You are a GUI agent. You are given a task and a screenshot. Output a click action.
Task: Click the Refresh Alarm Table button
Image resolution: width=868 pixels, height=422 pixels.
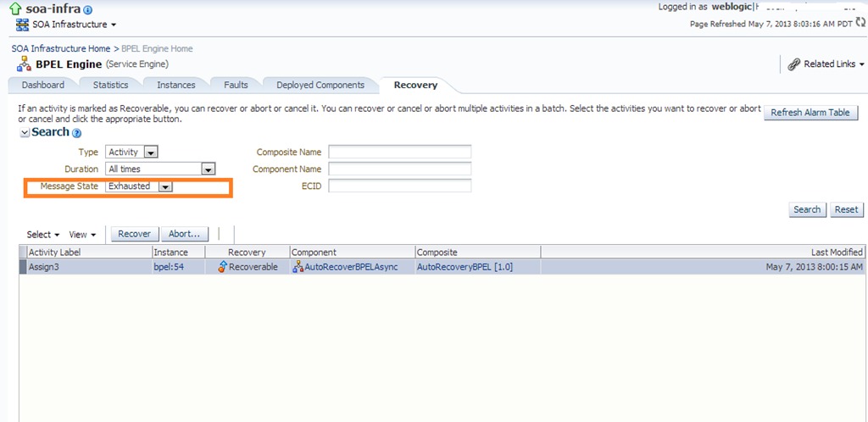click(810, 113)
